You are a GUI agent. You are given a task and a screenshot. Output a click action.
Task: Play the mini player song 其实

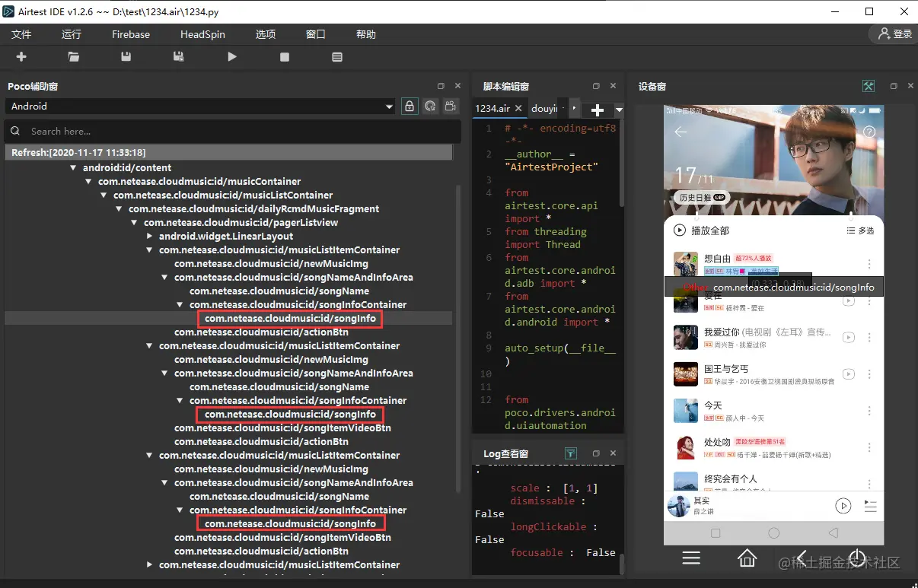click(843, 506)
